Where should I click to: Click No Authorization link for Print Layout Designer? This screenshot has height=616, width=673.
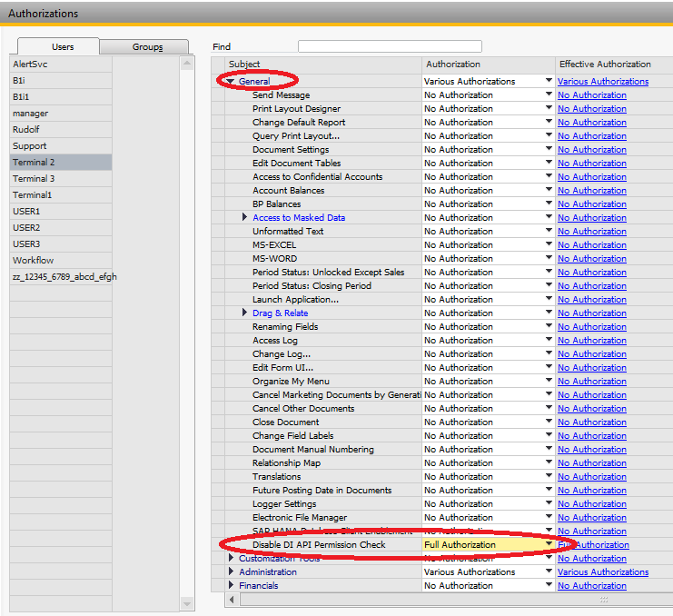pyautogui.click(x=592, y=109)
